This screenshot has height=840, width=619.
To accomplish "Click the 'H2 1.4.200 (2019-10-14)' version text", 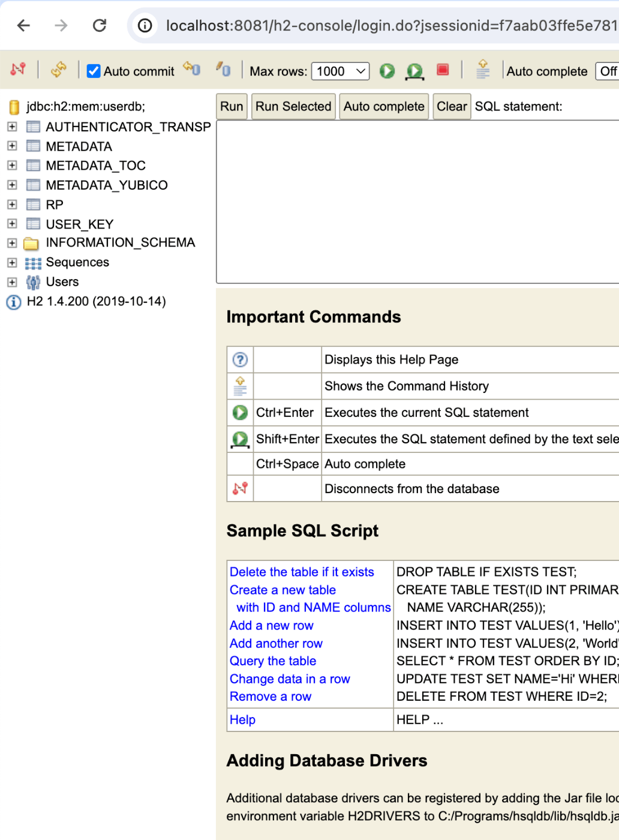I will 97,301.
